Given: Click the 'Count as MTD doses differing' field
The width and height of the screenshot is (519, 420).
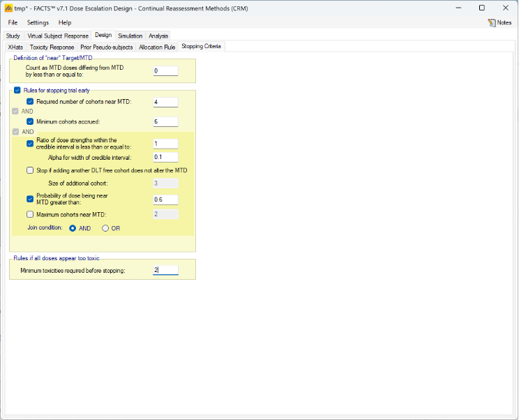Looking at the screenshot, I should pyautogui.click(x=165, y=70).
